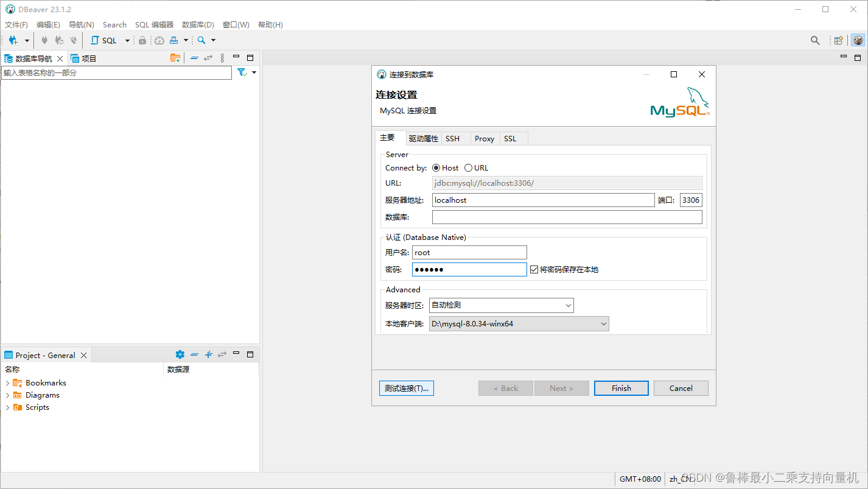Click the Reconnect plug icon with arrows

click(59, 40)
